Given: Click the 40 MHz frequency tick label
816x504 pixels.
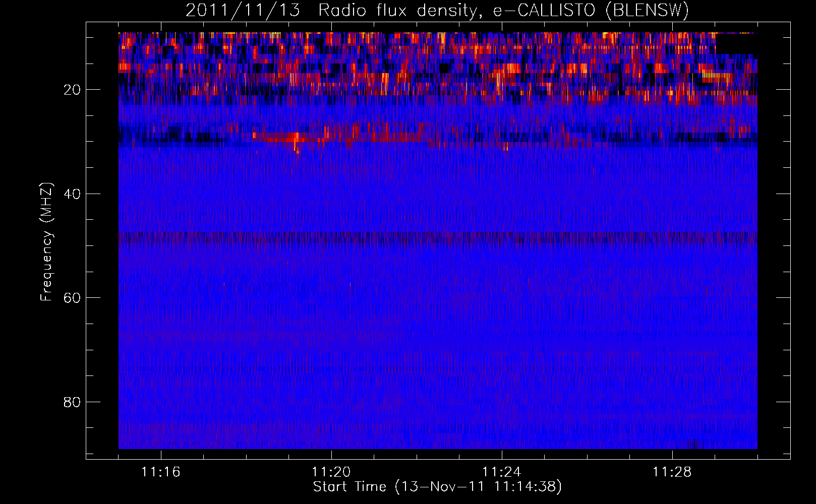Looking at the screenshot, I should click(x=72, y=194).
